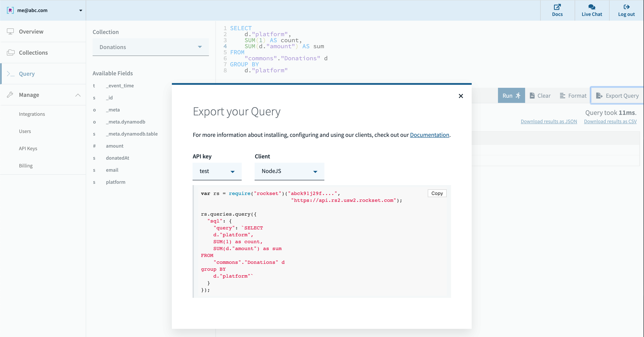The height and width of the screenshot is (337, 644).
Task: Go to the Overview page
Action: tap(43, 31)
